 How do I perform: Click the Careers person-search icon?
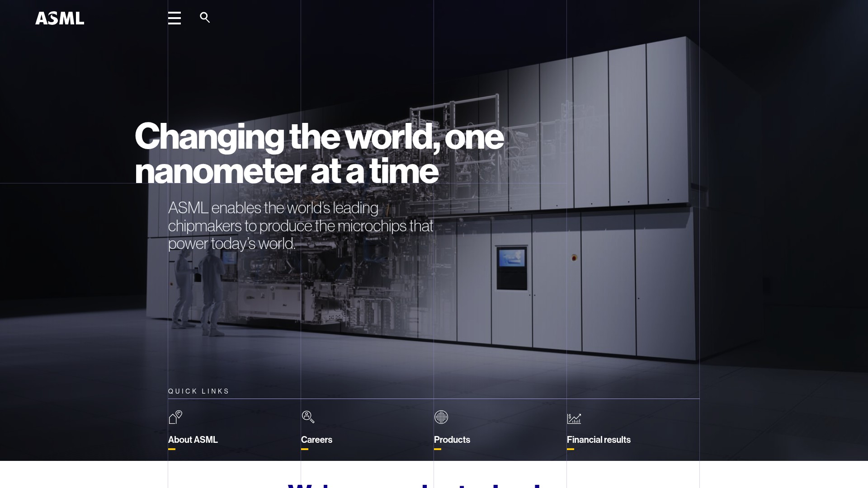[308, 417]
